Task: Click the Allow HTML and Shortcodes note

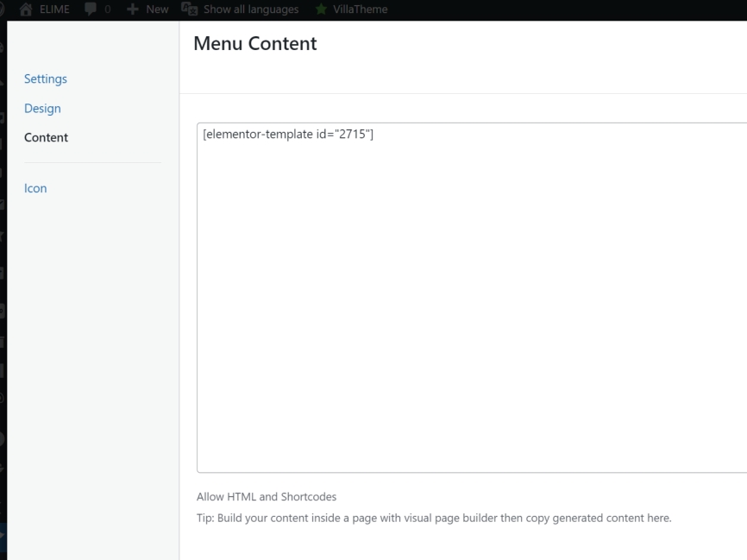Action: (x=267, y=497)
